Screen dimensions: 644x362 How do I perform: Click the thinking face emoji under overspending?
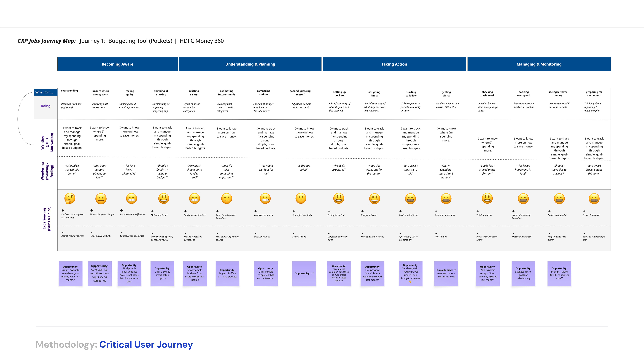[70, 199]
